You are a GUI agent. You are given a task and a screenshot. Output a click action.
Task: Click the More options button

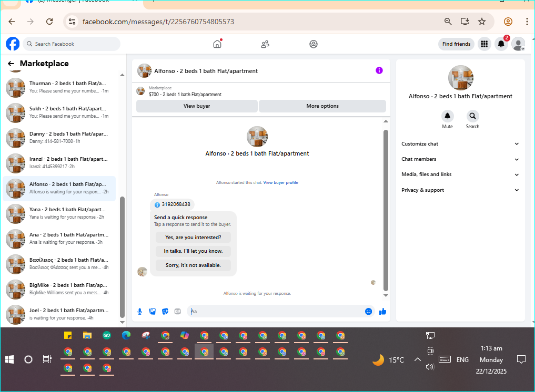click(322, 106)
